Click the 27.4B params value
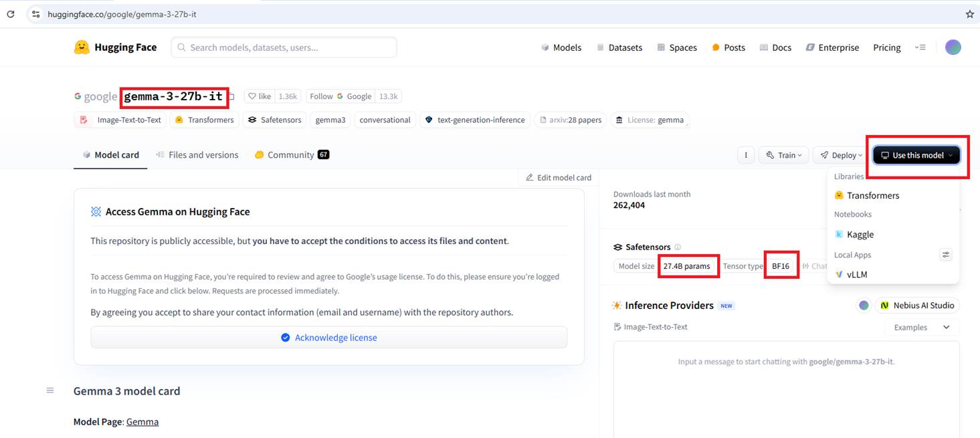980x438 pixels. click(x=686, y=266)
